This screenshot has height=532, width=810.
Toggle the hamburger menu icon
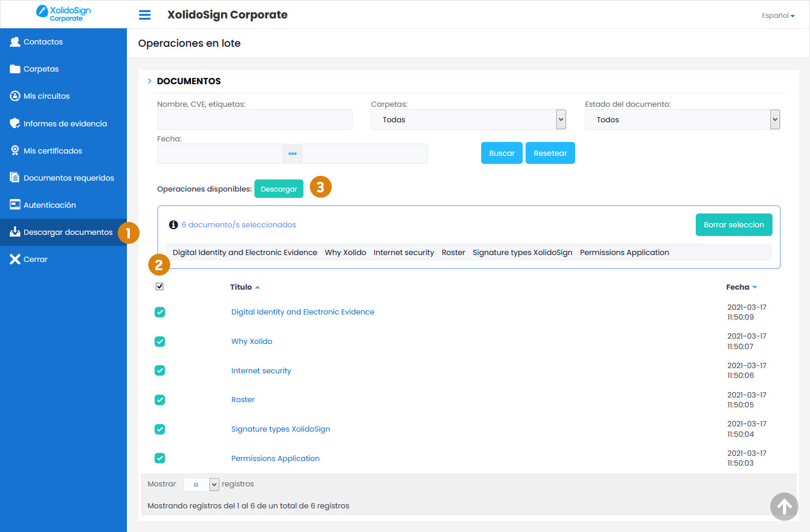[145, 15]
